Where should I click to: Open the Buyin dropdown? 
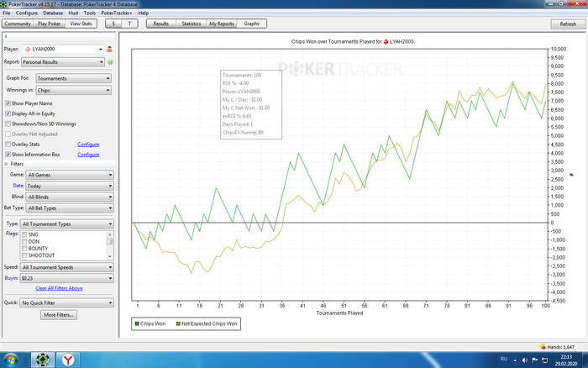click(x=67, y=278)
